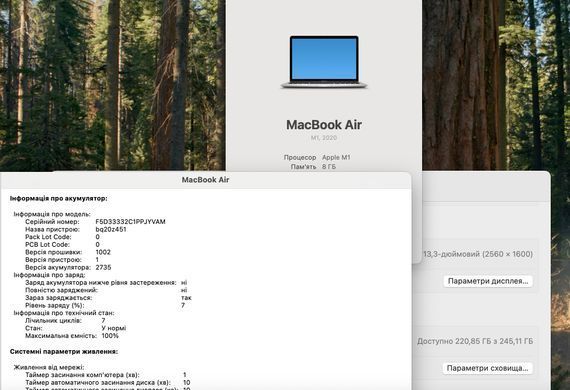Select the device name value bq20z451
570x390 pixels.
pos(111,229)
